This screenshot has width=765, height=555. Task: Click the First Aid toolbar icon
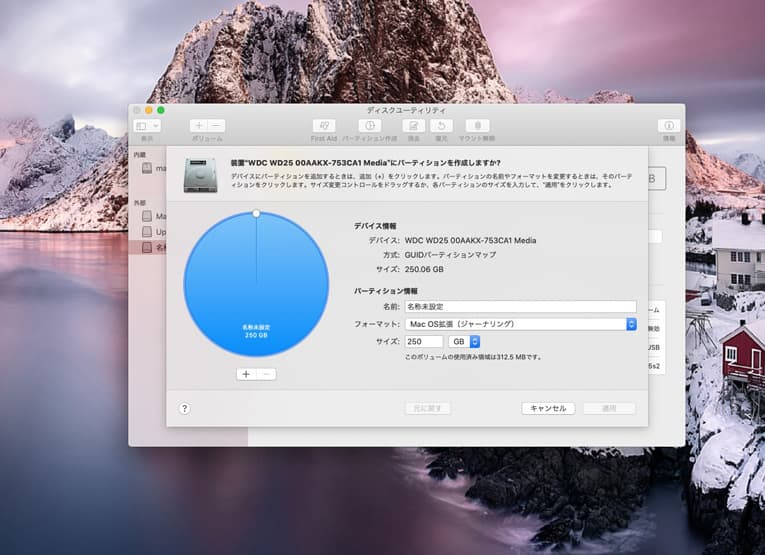[x=323, y=126]
